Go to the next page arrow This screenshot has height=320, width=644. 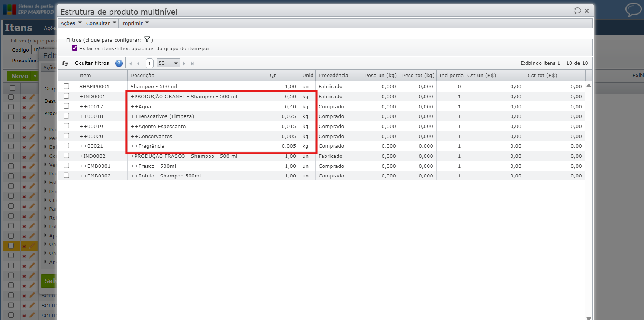point(184,64)
